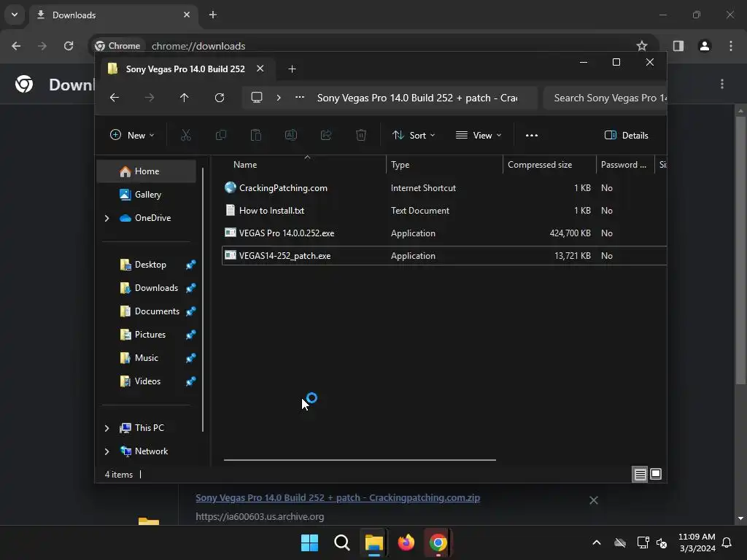Screen dimensions: 747x560
Task: Expand the This PC tree node
Action: click(107, 428)
